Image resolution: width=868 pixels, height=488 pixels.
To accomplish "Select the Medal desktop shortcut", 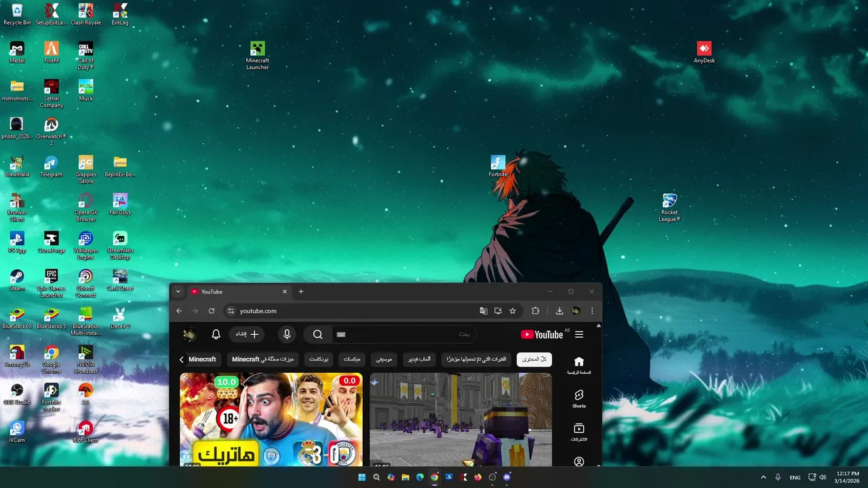I will [17, 52].
